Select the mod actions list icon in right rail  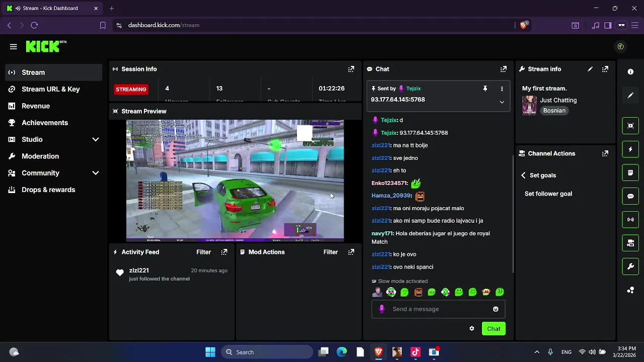coord(630,172)
